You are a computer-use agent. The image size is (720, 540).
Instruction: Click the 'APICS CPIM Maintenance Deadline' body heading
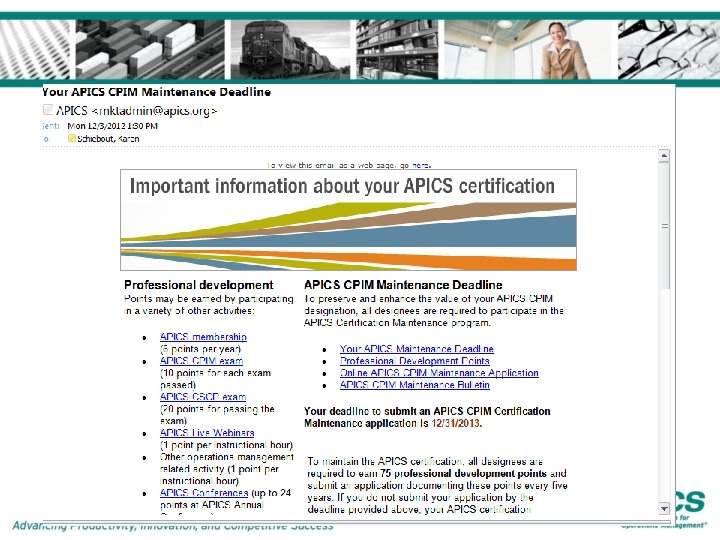403,285
